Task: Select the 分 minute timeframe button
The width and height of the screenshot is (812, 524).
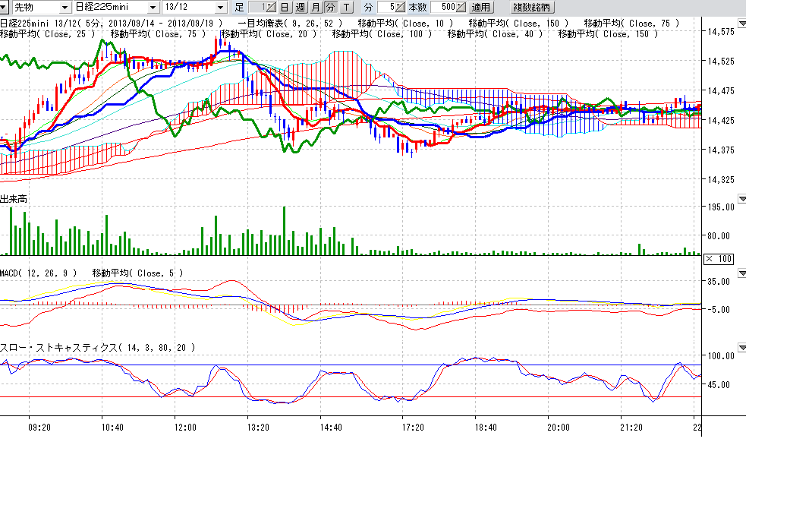Action: tap(330, 7)
